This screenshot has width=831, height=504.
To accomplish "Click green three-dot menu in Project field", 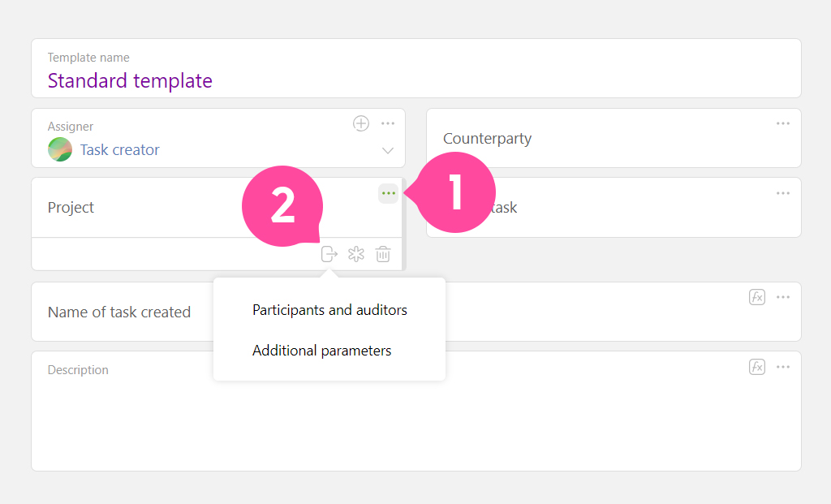I will tap(389, 193).
